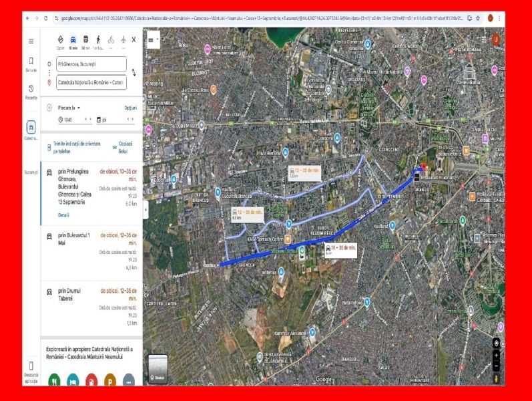The width and height of the screenshot is (532, 401).
Task: Select route prin Prelungirea Ghencea, Bulevardul Ghencea
Action: (x=91, y=193)
